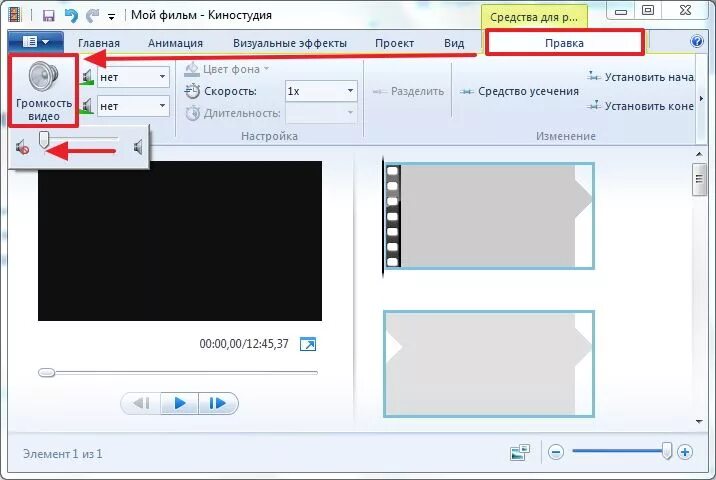Viewport: 716px width, 480px height.
Task: Toggle full screen preview icon
Action: [x=308, y=344]
